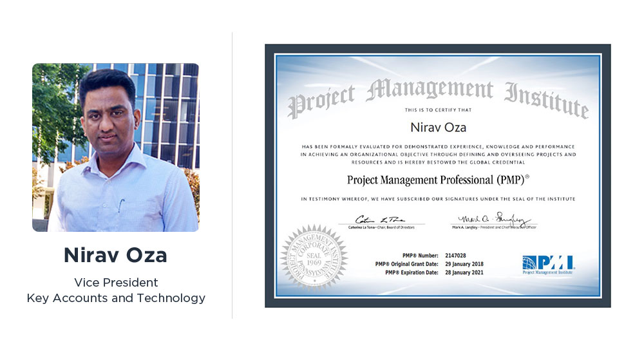Viewport: 644px width, 351px height.
Task: Click 'Mark A. Langley - President' caption
Action: coord(494,227)
